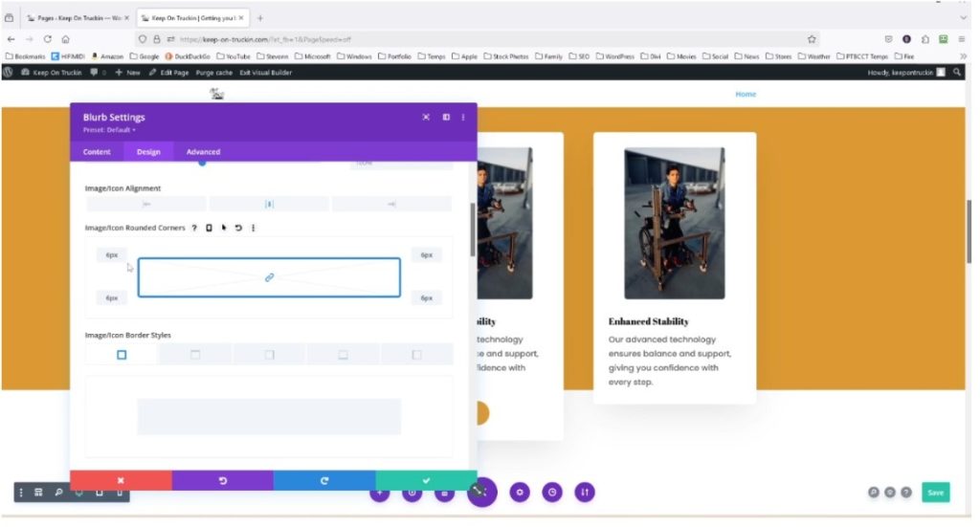The image size is (980, 527).
Task: Edit the bottom-right corner radius field
Action: pyautogui.click(x=426, y=297)
